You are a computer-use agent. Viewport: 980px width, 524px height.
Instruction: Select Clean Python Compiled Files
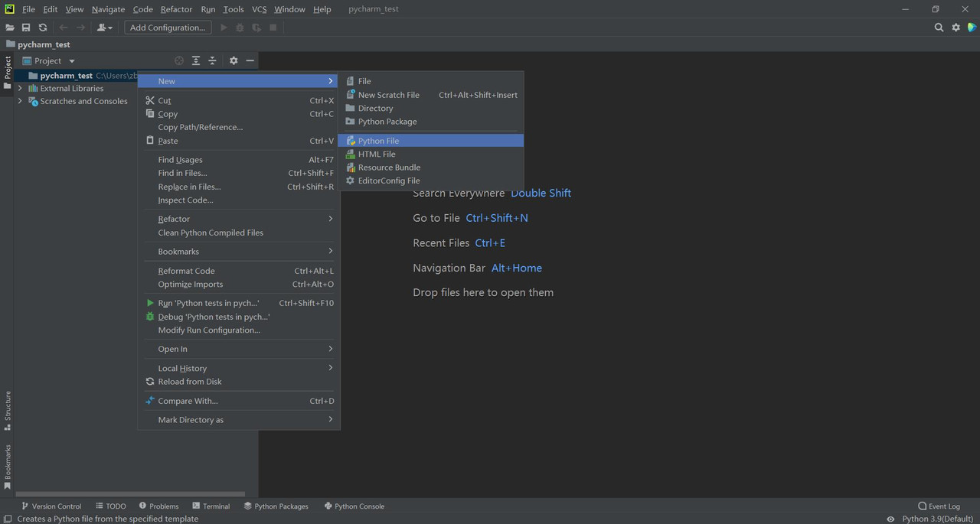(239, 233)
